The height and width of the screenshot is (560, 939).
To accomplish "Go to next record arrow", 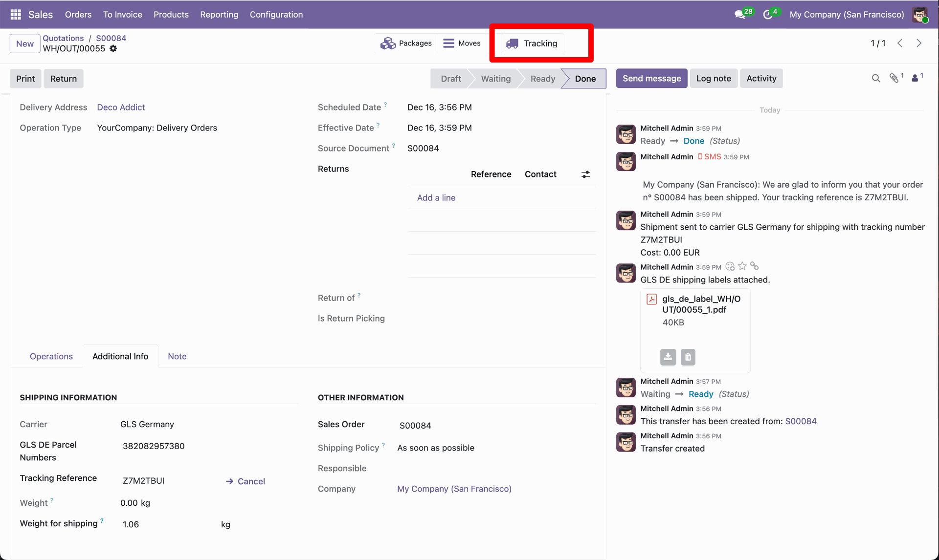I will (919, 43).
